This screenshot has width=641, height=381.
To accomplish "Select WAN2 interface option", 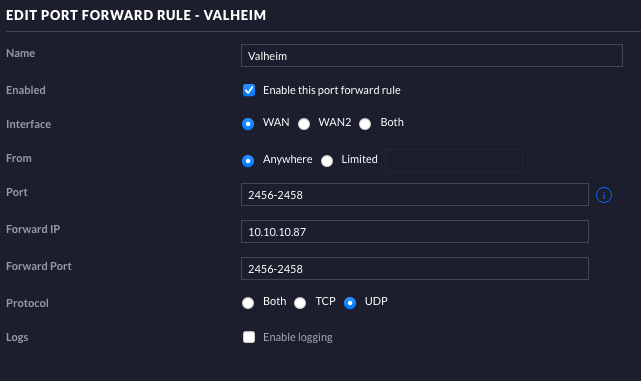I will click(x=304, y=123).
